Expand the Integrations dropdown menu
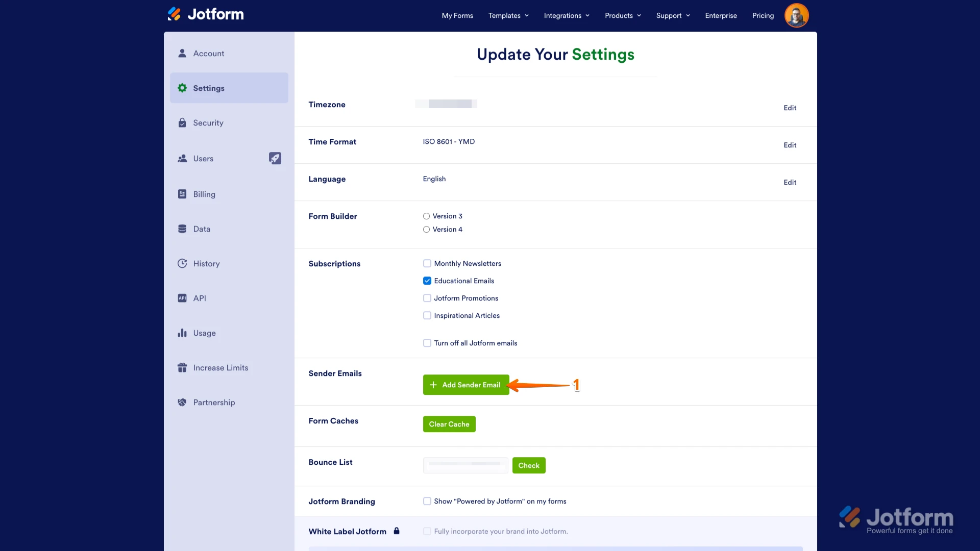Image resolution: width=980 pixels, height=551 pixels. [x=567, y=15]
